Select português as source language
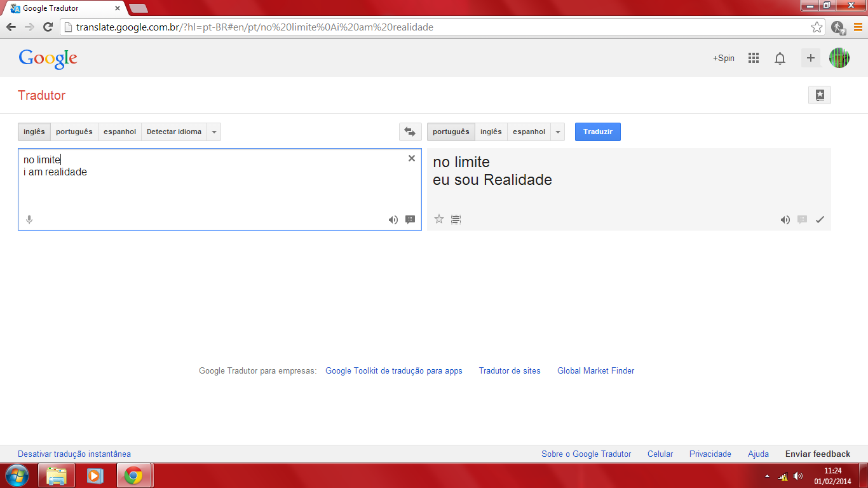The width and height of the screenshot is (868, 488). pos(74,132)
